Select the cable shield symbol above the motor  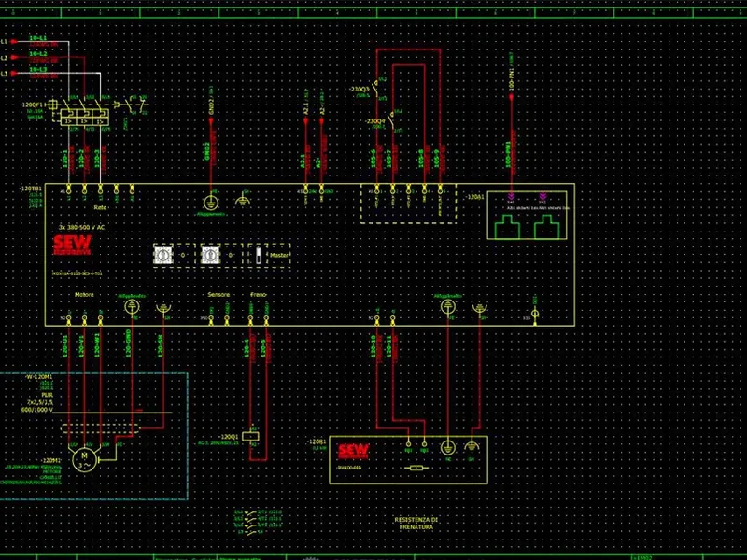coord(101,428)
